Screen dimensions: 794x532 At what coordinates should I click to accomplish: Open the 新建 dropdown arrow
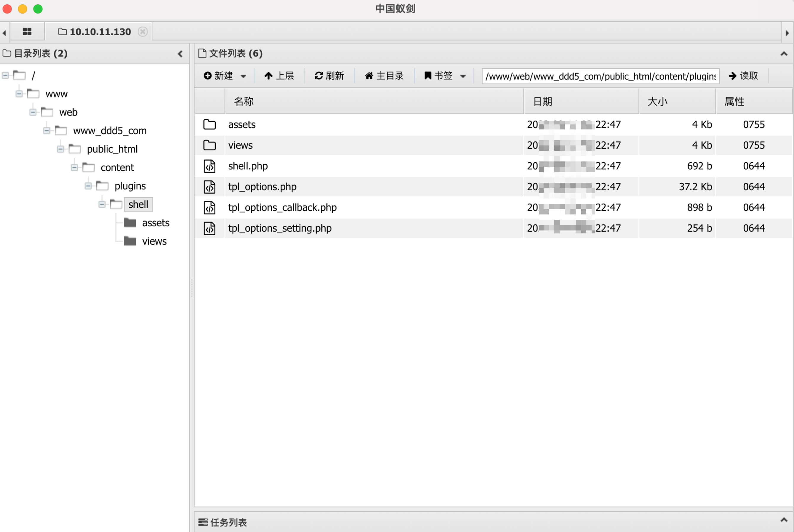243,76
